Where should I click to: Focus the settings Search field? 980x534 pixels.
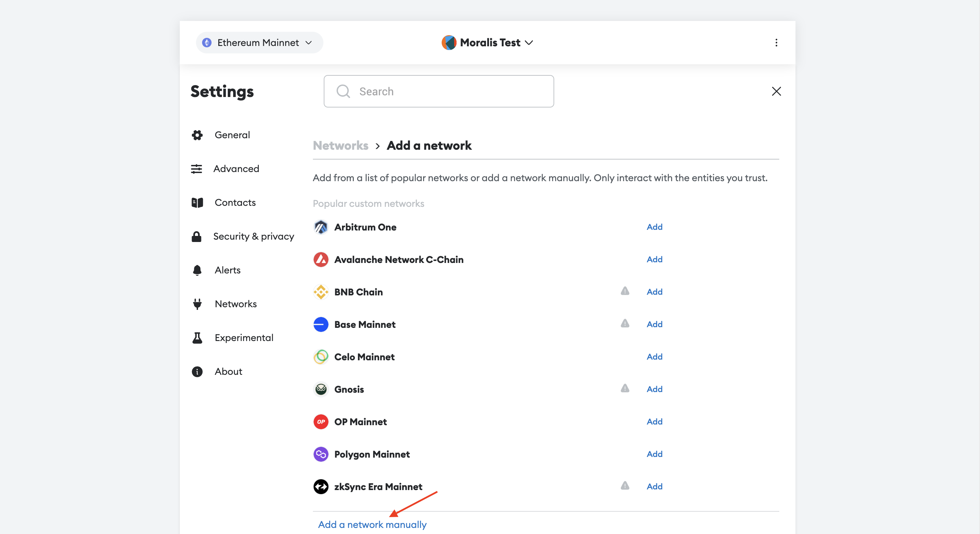click(439, 91)
